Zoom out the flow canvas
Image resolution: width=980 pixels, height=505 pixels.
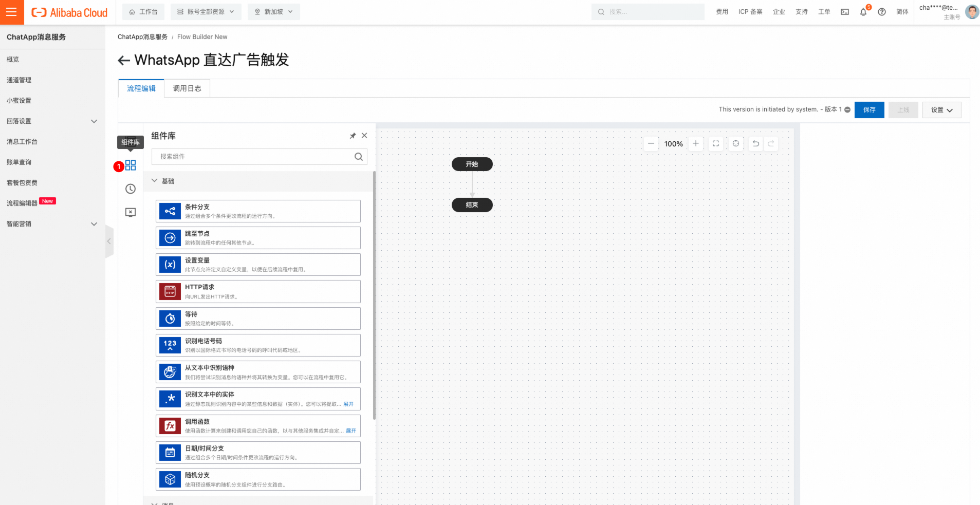tap(651, 144)
